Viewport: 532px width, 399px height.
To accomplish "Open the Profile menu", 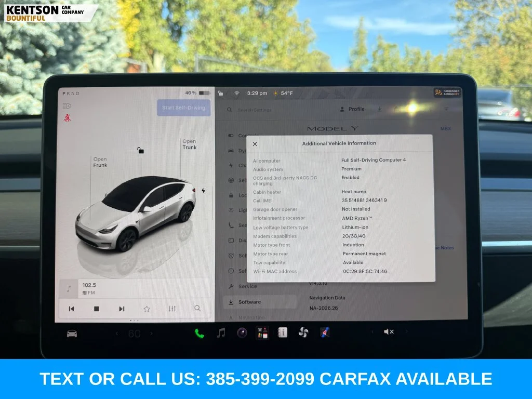I will (352, 109).
